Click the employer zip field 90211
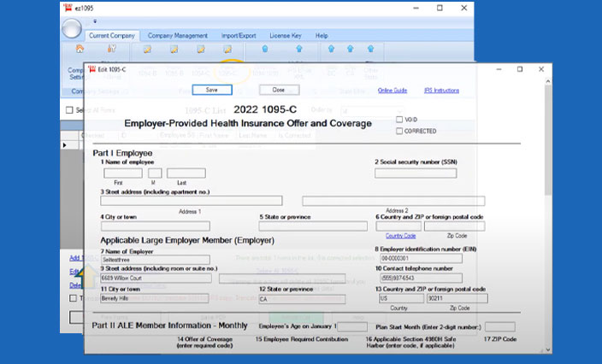Screen dimensions: 602x364 (x=457, y=298)
